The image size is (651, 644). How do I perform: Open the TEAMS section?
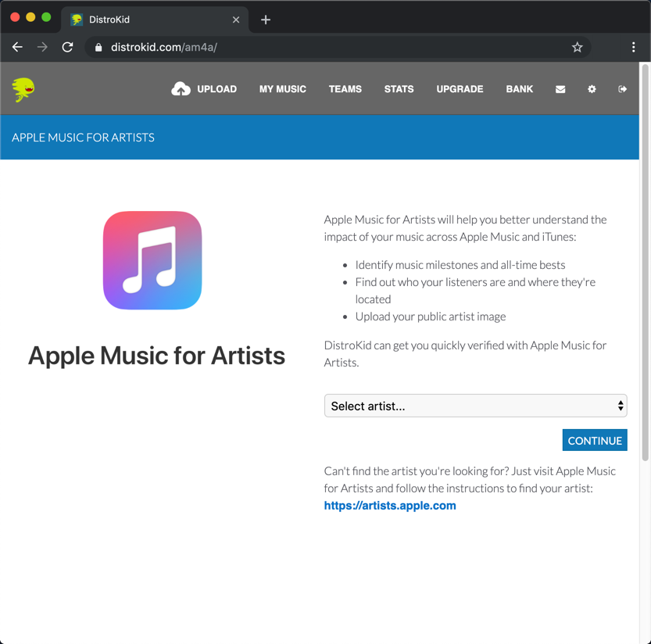point(345,89)
